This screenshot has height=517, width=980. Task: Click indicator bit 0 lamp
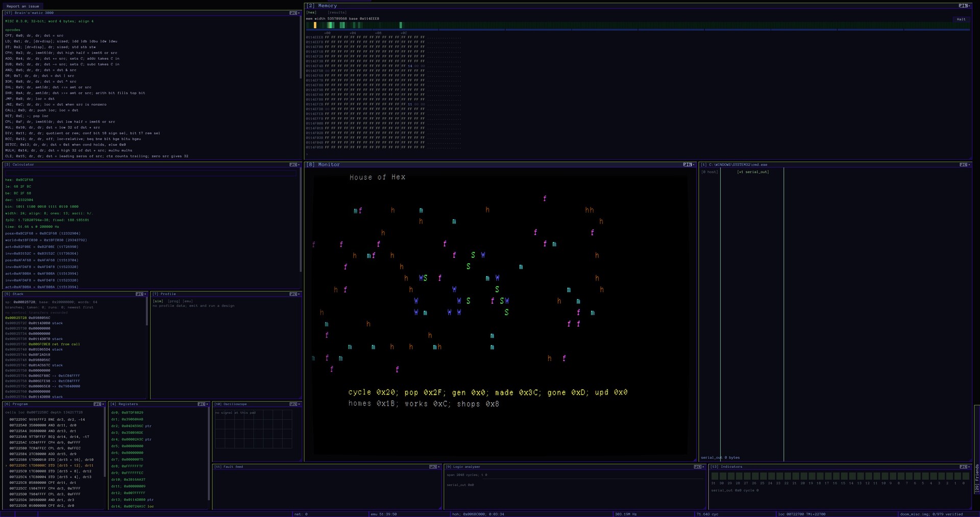[x=965, y=476]
